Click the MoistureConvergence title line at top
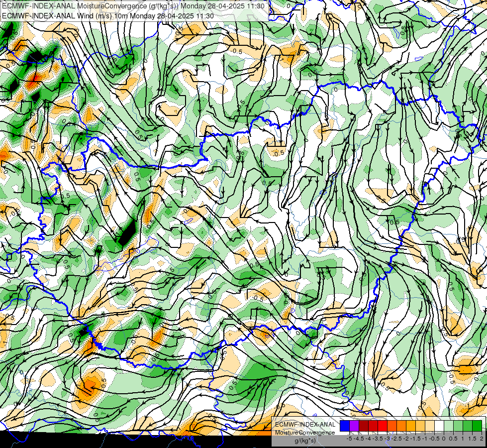This screenshot has width=487, height=448. pyautogui.click(x=133, y=6)
